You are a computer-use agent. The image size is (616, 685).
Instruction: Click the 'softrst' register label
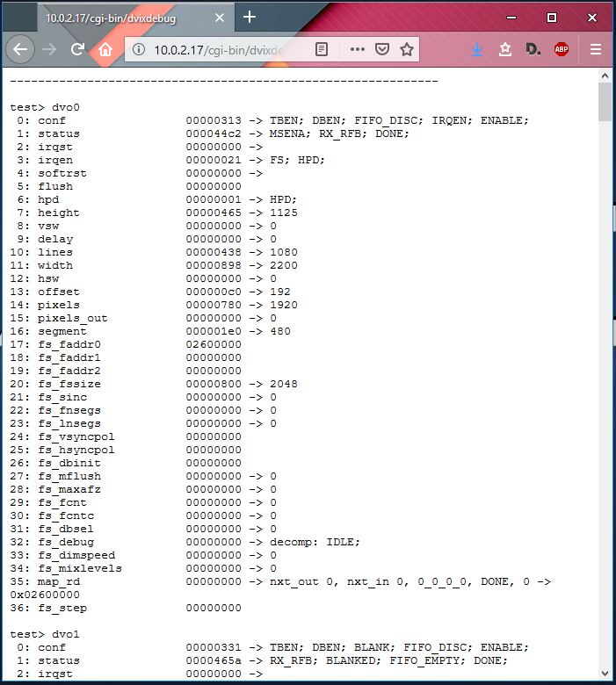click(x=62, y=173)
